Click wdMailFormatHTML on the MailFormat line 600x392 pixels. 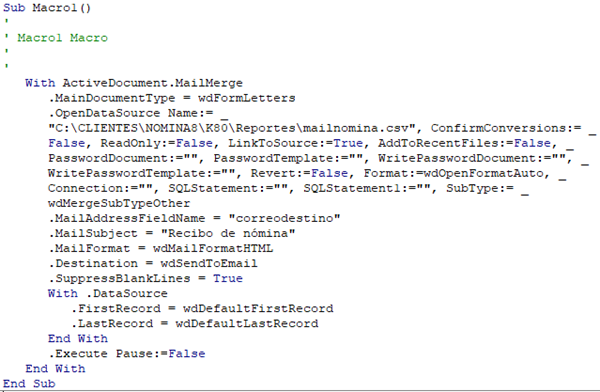(213, 248)
